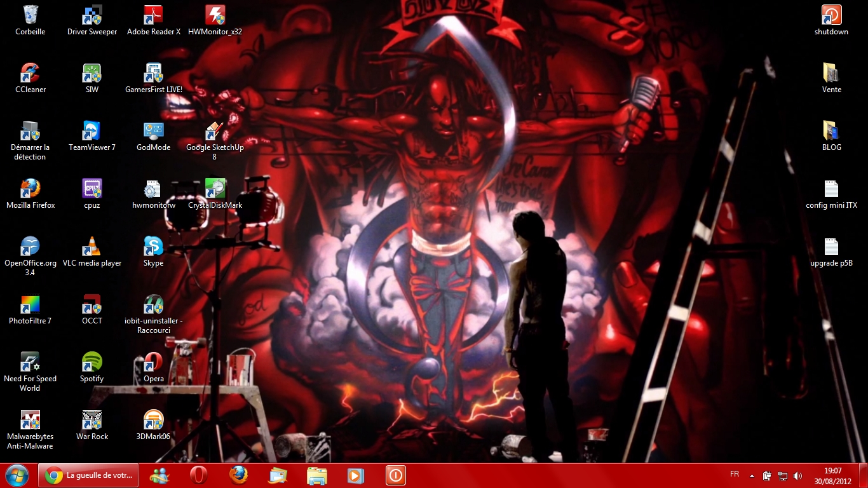The height and width of the screenshot is (488, 868).
Task: Open TeamViewer 7 desktop shortcut
Action: click(x=92, y=132)
